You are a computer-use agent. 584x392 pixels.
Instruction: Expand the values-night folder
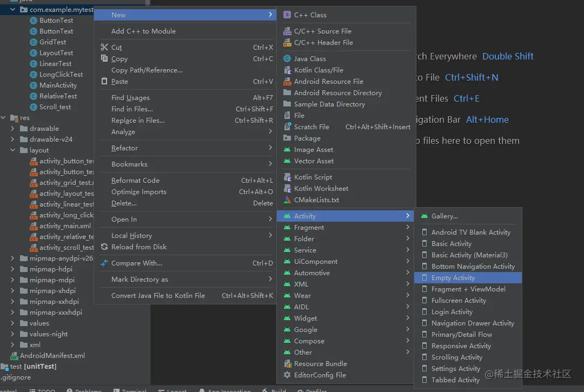(x=12, y=334)
